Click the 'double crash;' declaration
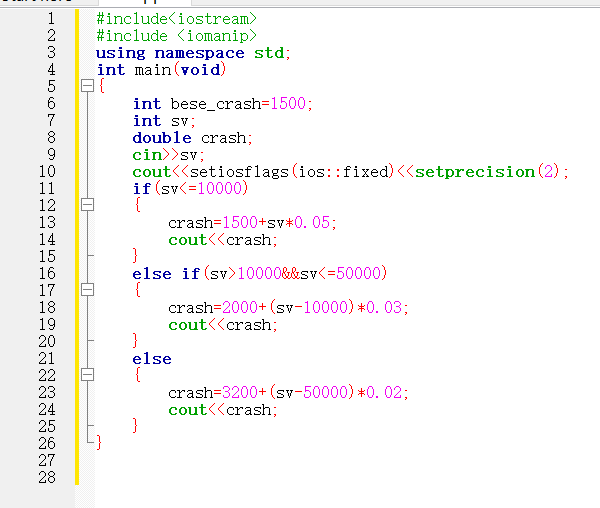600x508 pixels. (192, 138)
